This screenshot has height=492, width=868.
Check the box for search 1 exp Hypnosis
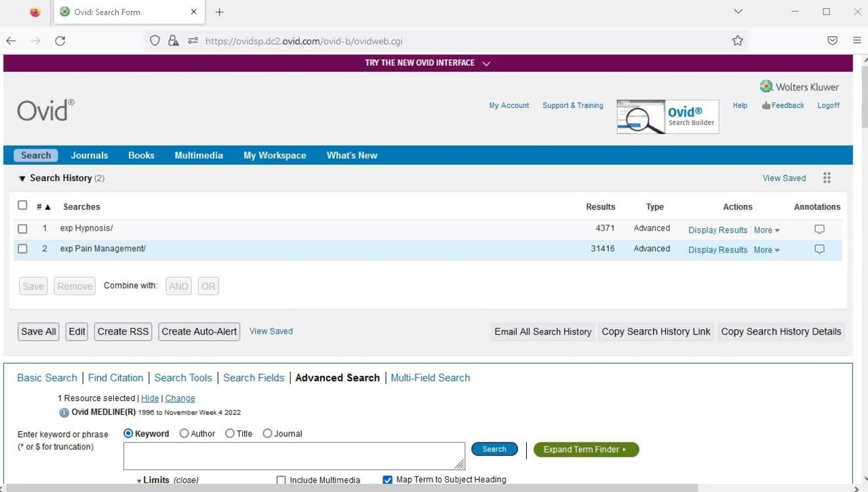tap(22, 229)
